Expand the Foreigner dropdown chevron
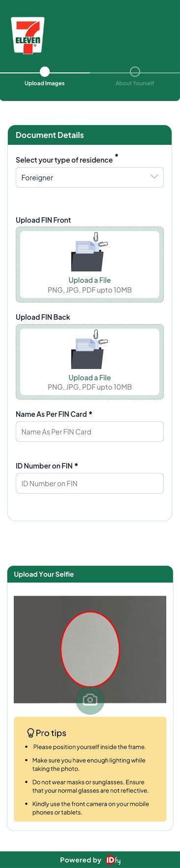The width and height of the screenshot is (180, 868). pyautogui.click(x=154, y=176)
